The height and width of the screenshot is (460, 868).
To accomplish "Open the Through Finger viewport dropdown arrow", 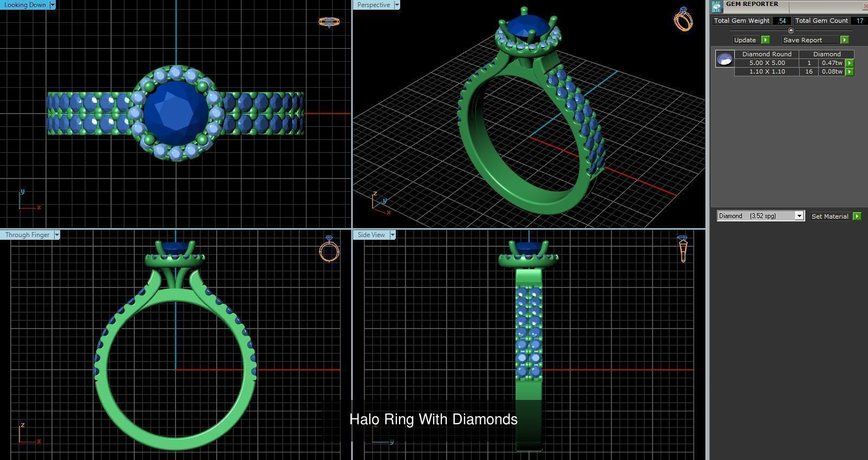I will tap(57, 235).
